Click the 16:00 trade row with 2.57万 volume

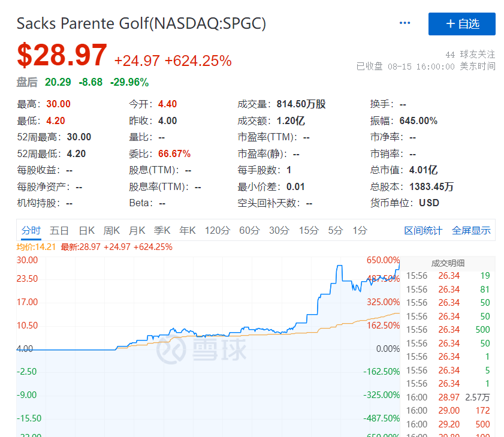pyautogui.click(x=448, y=397)
